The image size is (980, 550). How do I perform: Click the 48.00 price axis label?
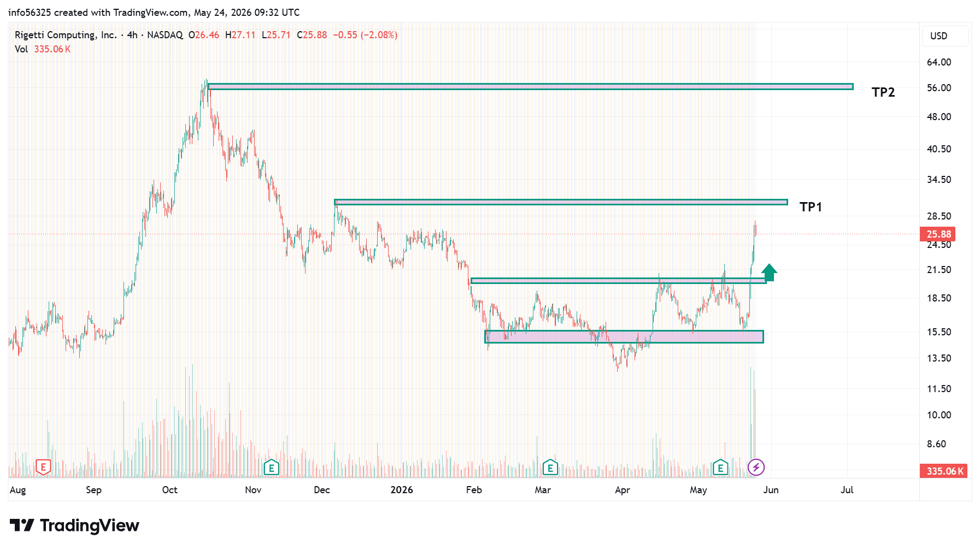coord(939,117)
